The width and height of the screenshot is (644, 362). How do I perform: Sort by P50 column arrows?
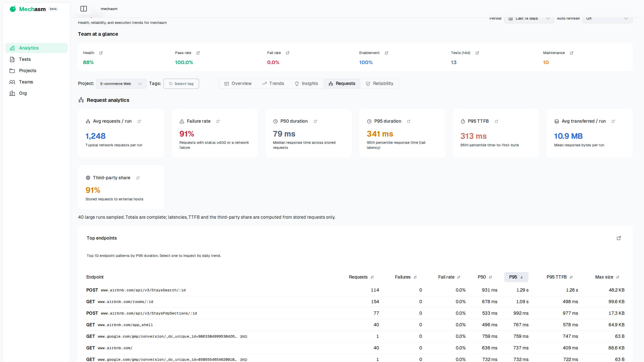coord(490,277)
